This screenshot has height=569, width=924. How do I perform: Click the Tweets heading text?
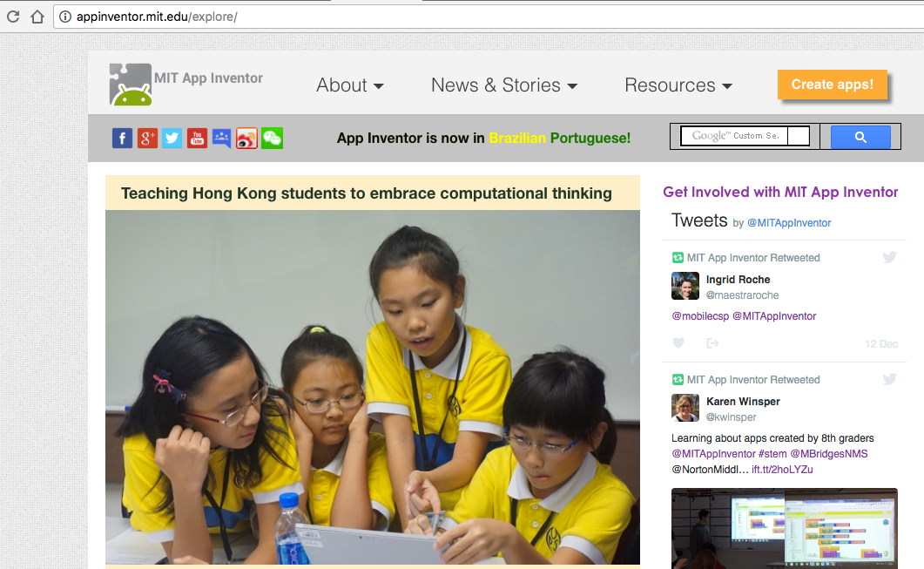[699, 220]
